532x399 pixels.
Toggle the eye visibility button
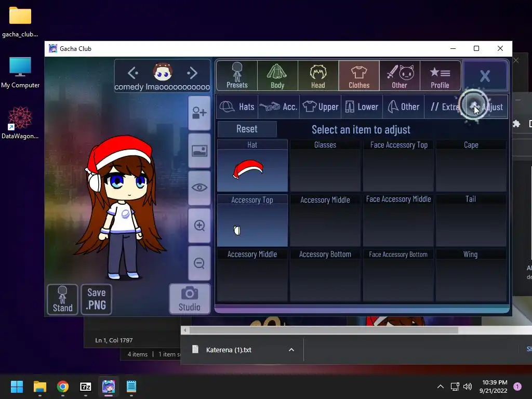(199, 188)
